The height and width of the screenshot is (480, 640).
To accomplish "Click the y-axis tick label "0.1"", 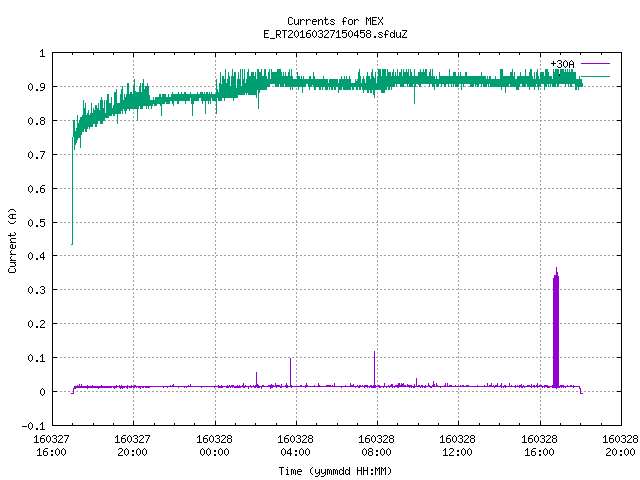I will click(36, 358).
